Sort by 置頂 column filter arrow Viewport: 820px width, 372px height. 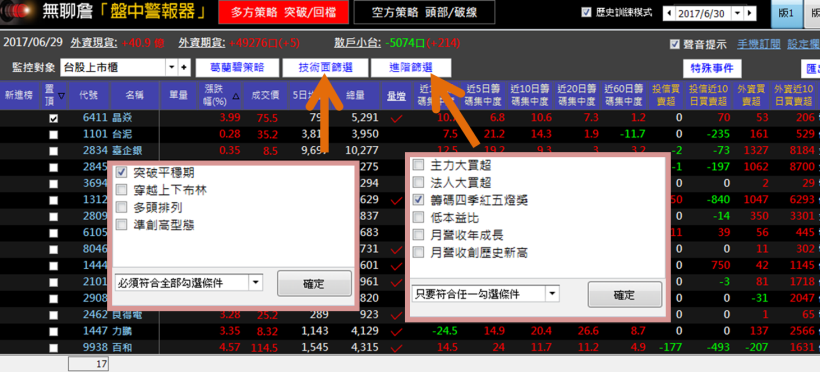62,96
